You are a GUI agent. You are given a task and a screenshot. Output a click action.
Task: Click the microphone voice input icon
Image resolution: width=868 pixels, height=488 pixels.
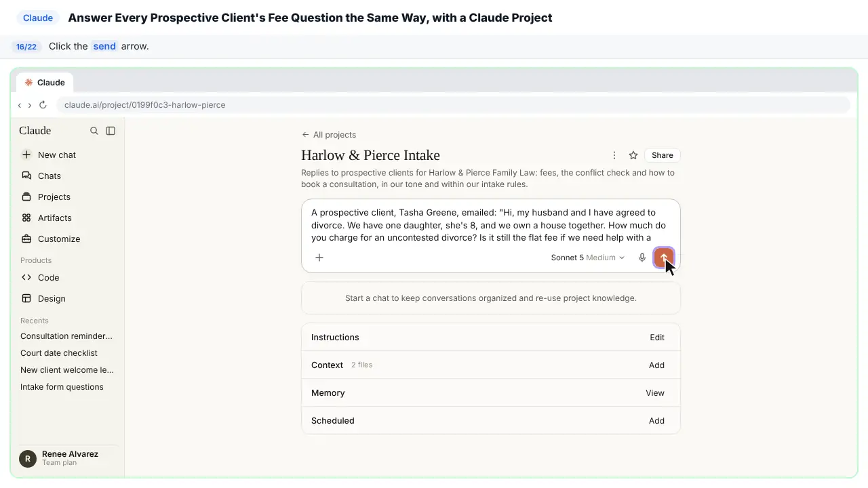click(x=642, y=258)
